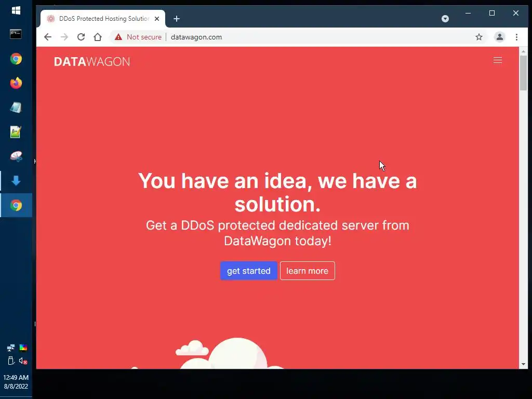Go back to the previous page
Image resolution: width=532 pixels, height=399 pixels.
[x=48, y=37]
